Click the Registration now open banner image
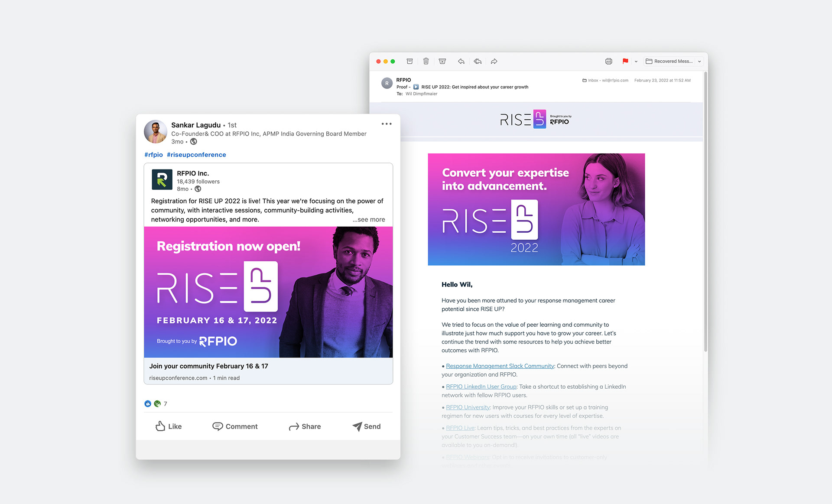The image size is (832, 504). 268,292
